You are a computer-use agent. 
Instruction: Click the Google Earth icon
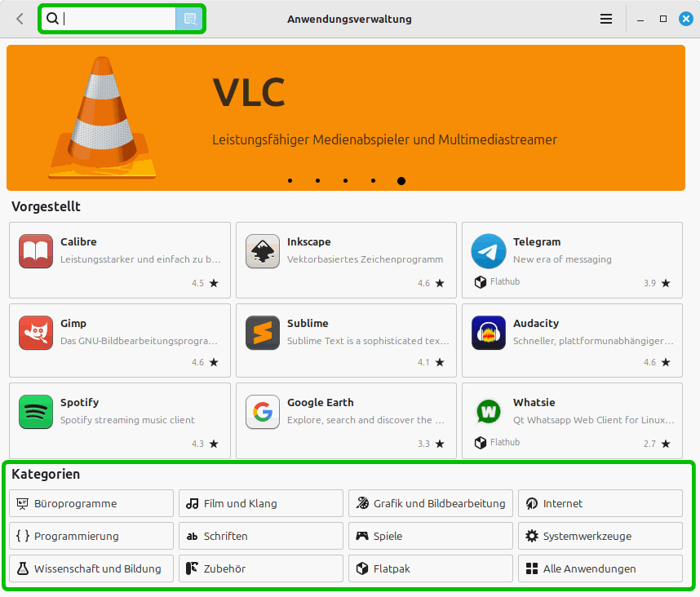click(x=263, y=412)
